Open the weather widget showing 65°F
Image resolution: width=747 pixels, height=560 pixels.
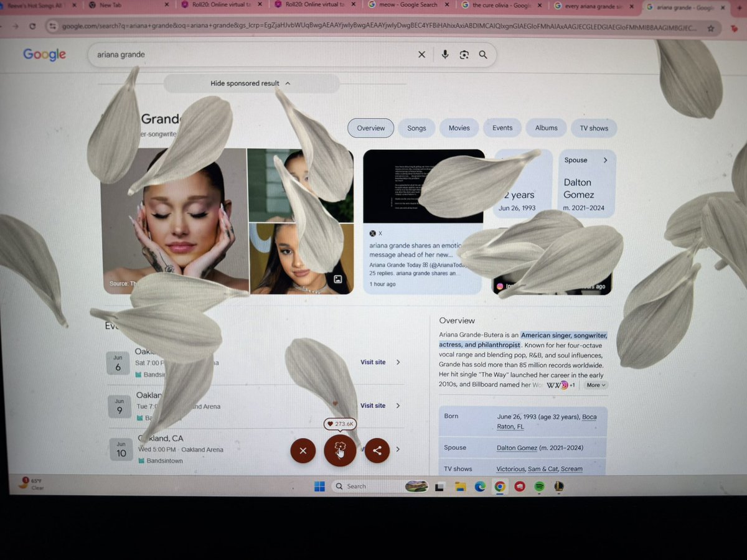pos(31,484)
